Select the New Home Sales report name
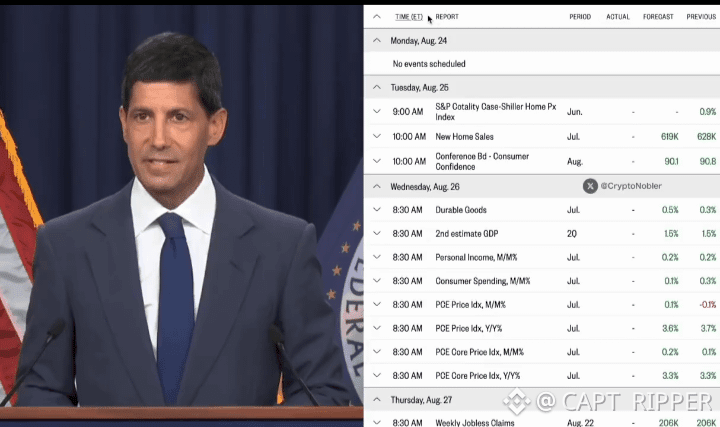The width and height of the screenshot is (720, 427). [464, 136]
